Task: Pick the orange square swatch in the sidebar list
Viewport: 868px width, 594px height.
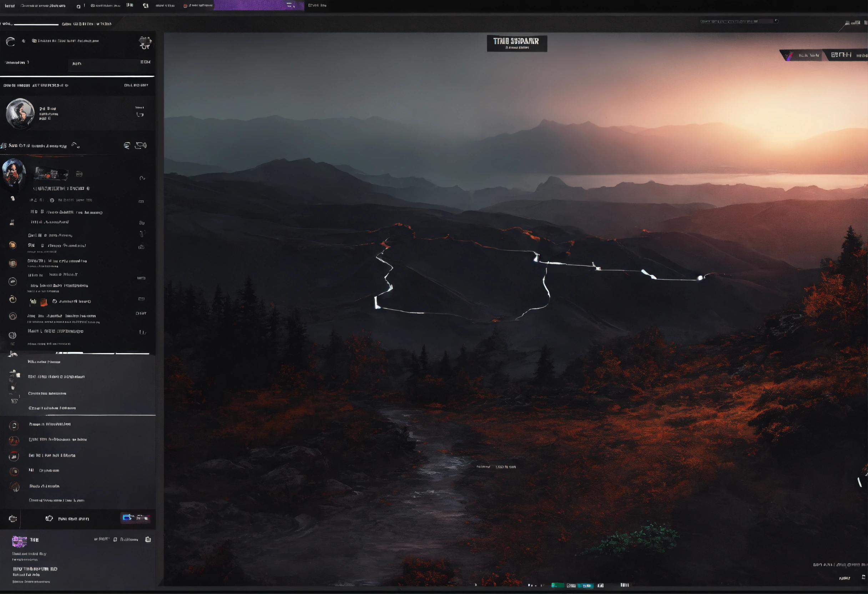Action: coord(44,302)
